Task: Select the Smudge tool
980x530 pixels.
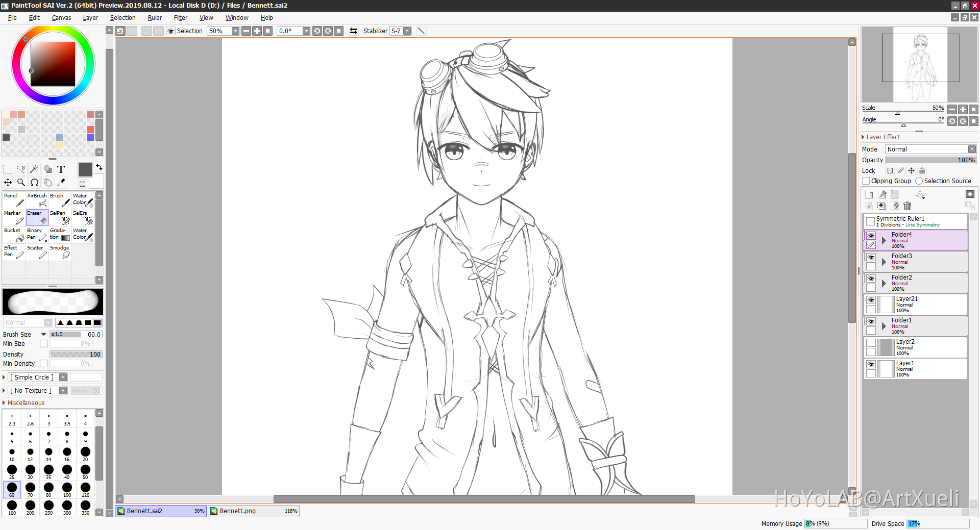Action: [60, 252]
